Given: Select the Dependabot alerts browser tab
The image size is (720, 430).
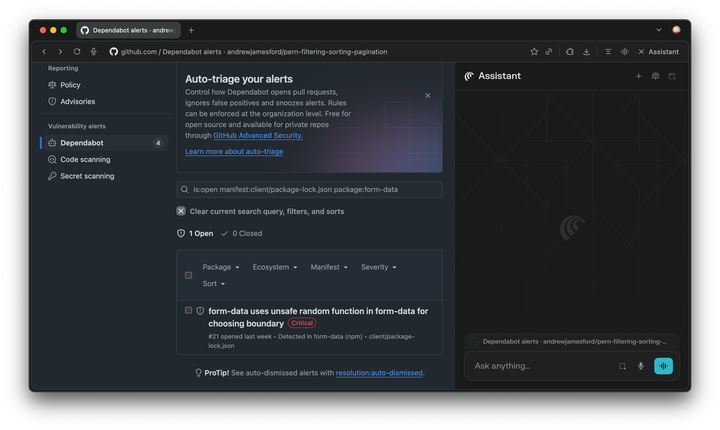Looking at the screenshot, I should (x=129, y=30).
